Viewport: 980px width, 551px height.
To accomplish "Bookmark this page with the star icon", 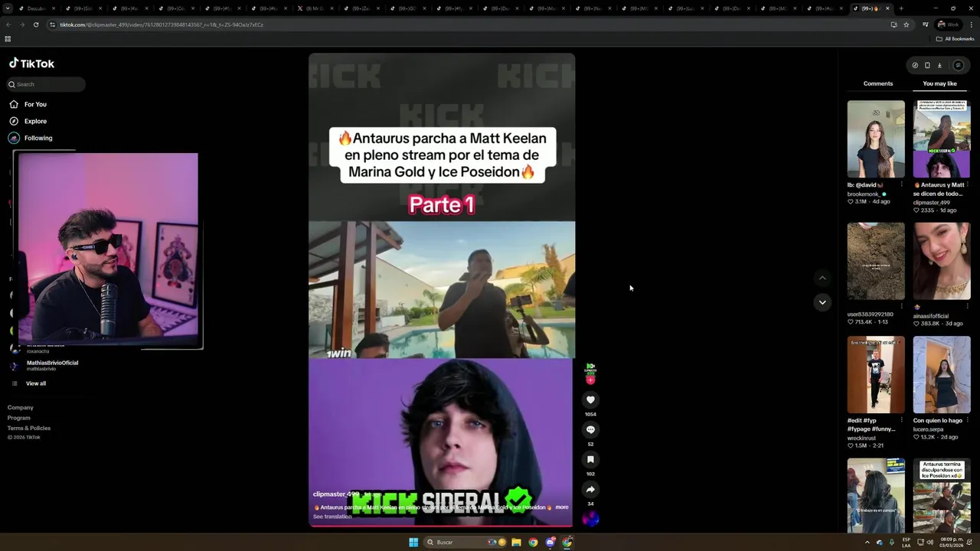I will (906, 24).
